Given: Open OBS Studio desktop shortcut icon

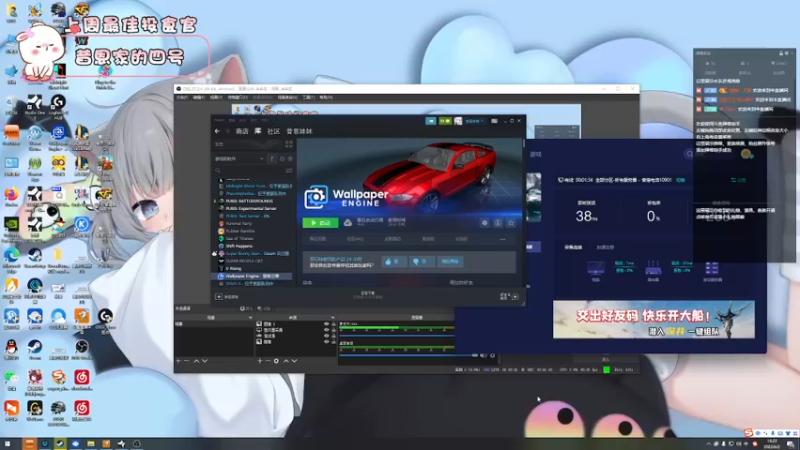Looking at the screenshot, I should pos(81,349).
